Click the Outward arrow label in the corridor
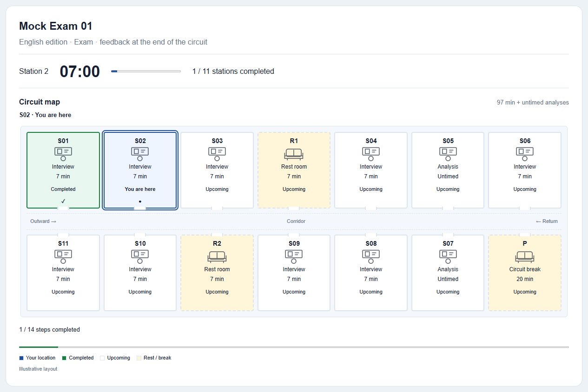The image size is (588, 392). pos(43,221)
